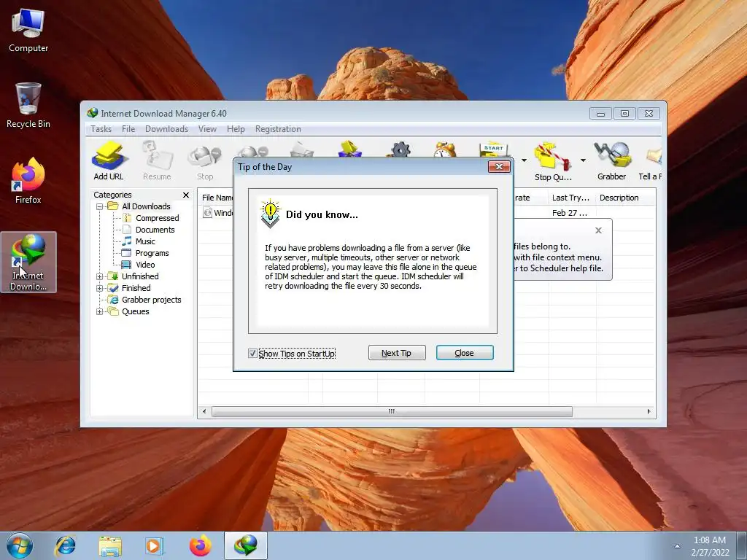Open the Registration menu
This screenshot has width=747, height=560.
pos(278,129)
